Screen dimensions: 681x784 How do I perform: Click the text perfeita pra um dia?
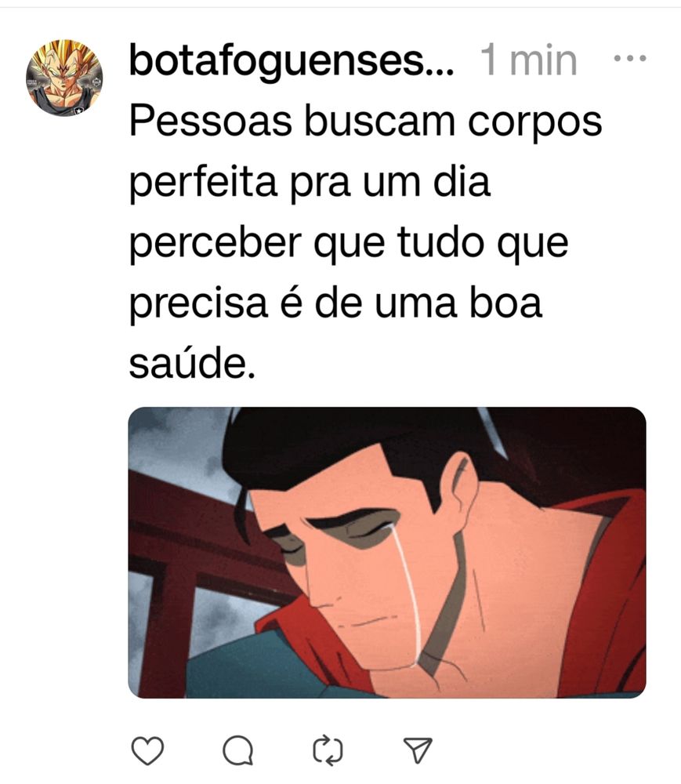310,183
